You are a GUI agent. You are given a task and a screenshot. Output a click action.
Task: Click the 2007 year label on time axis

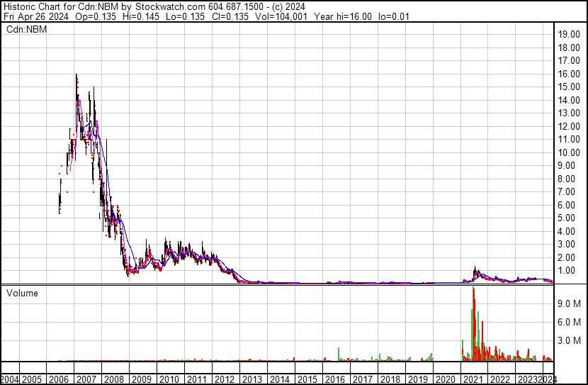click(x=86, y=379)
